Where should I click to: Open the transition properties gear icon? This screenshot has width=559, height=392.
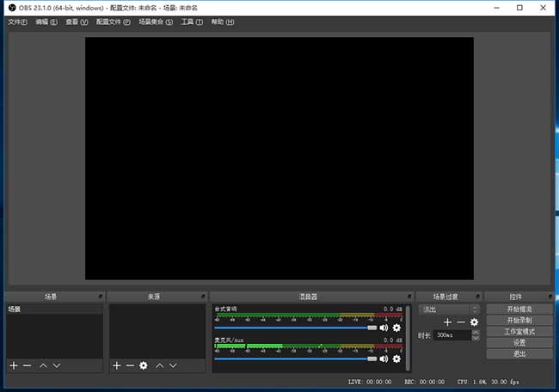473,322
